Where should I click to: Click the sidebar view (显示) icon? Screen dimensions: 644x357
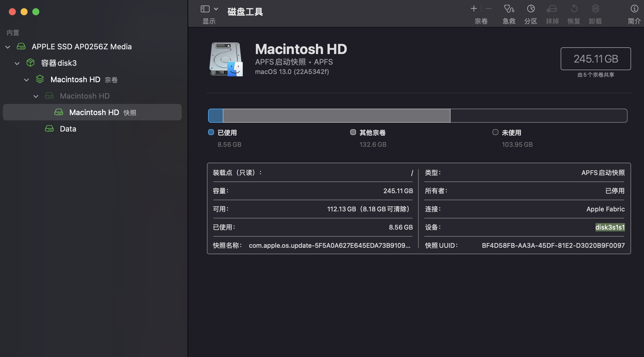[205, 9]
